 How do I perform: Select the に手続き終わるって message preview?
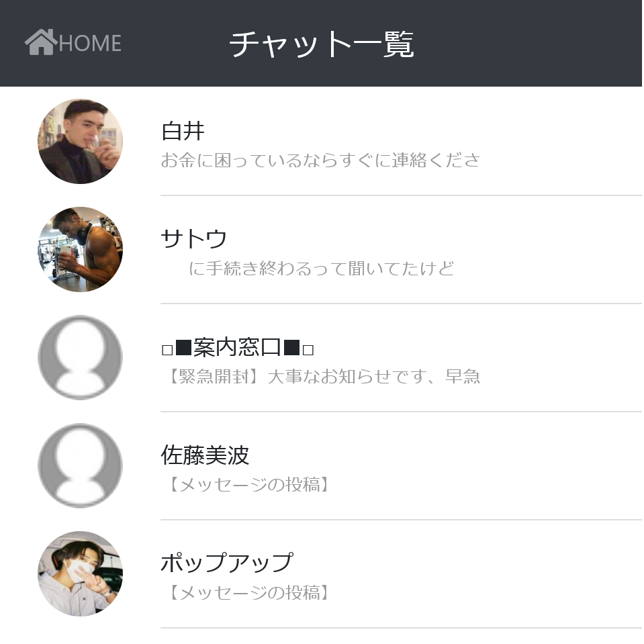click(x=321, y=269)
